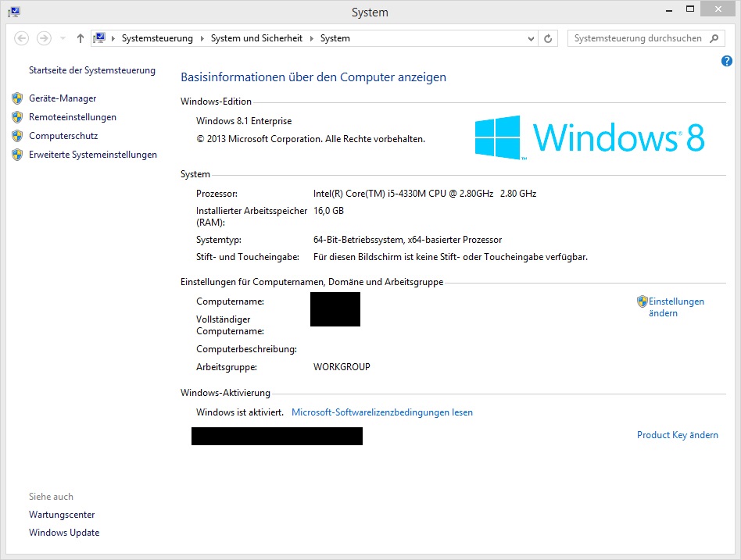This screenshot has height=560, width=741.
Task: Click the computer icon in the address bar
Action: [x=99, y=37]
